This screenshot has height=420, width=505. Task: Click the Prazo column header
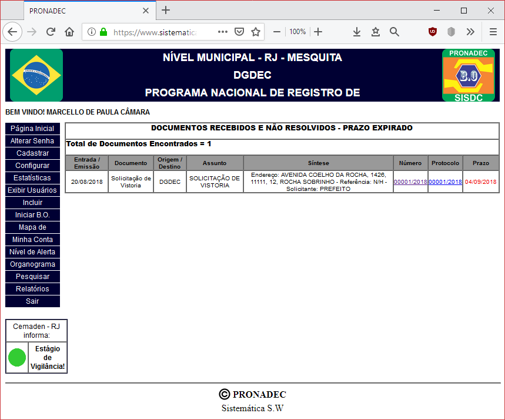(x=481, y=163)
